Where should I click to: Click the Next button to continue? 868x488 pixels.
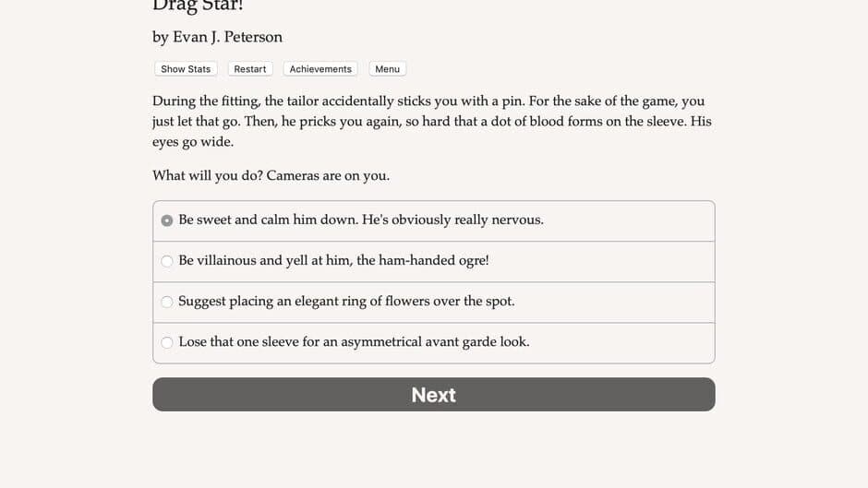tap(433, 395)
